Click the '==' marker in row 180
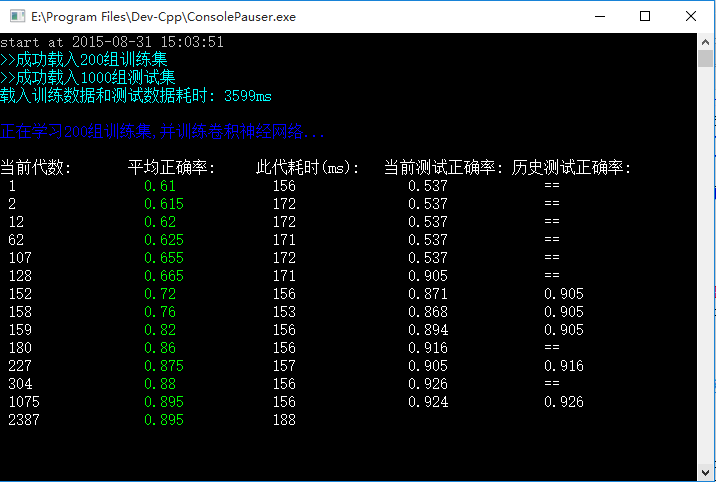 [552, 347]
